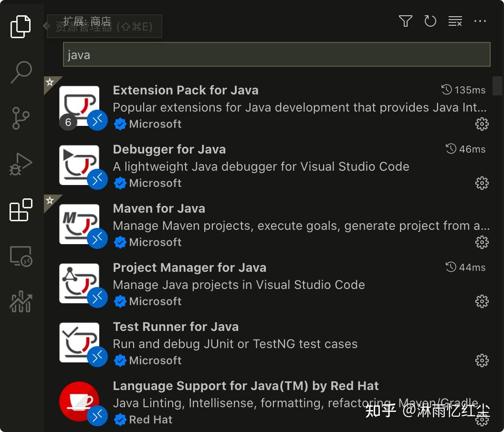Open manage gear for Debugger for Java
504x432 pixels.
coord(482,183)
